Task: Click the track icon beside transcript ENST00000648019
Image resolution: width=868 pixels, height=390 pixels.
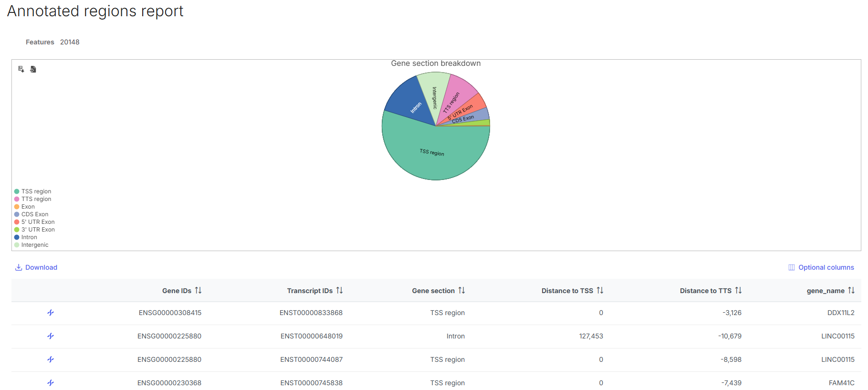Action: (51, 336)
